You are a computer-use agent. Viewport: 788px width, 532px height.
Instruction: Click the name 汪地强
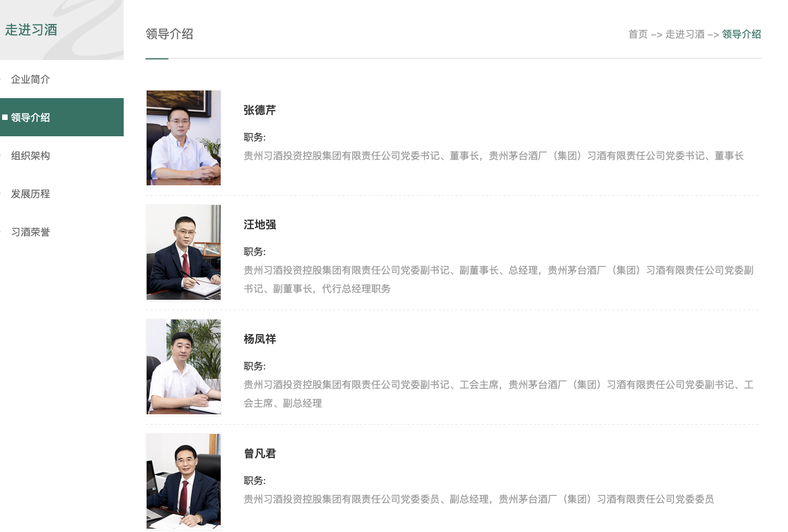[259, 225]
